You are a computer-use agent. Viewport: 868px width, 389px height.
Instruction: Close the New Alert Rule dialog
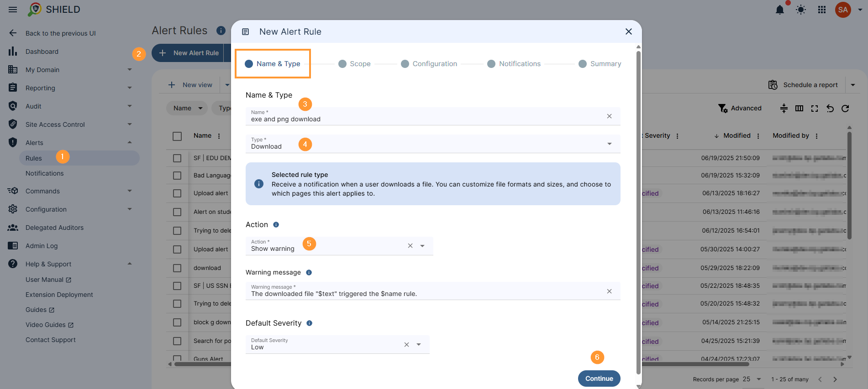[629, 31]
